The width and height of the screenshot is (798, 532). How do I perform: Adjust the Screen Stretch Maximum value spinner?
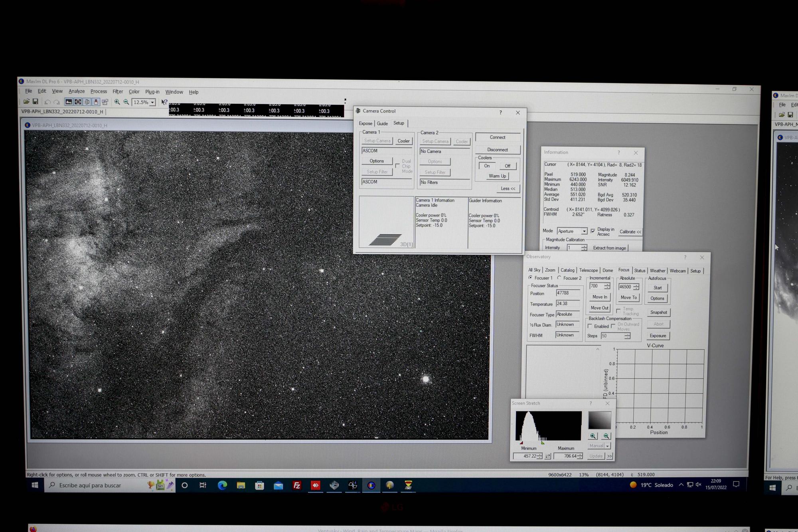click(x=580, y=456)
